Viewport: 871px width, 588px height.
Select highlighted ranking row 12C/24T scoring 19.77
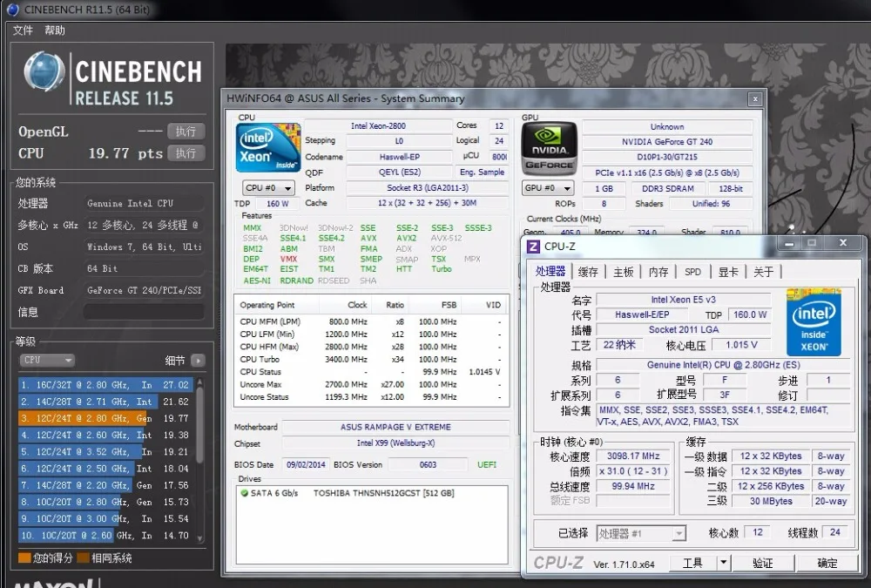coord(105,418)
